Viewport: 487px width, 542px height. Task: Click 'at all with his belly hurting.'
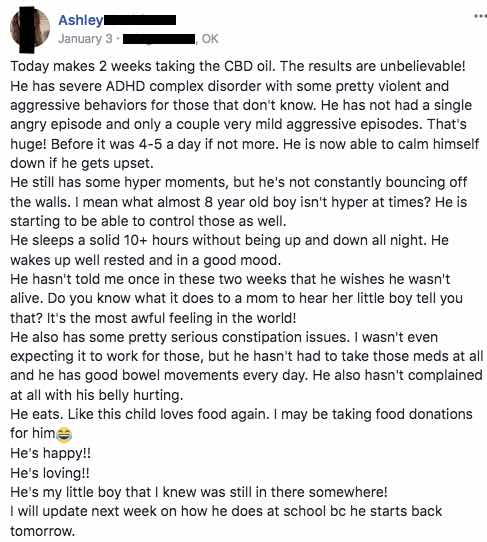[x=96, y=395]
